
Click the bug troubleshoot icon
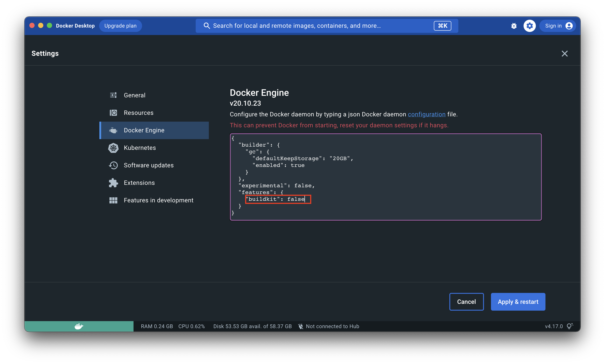(514, 26)
